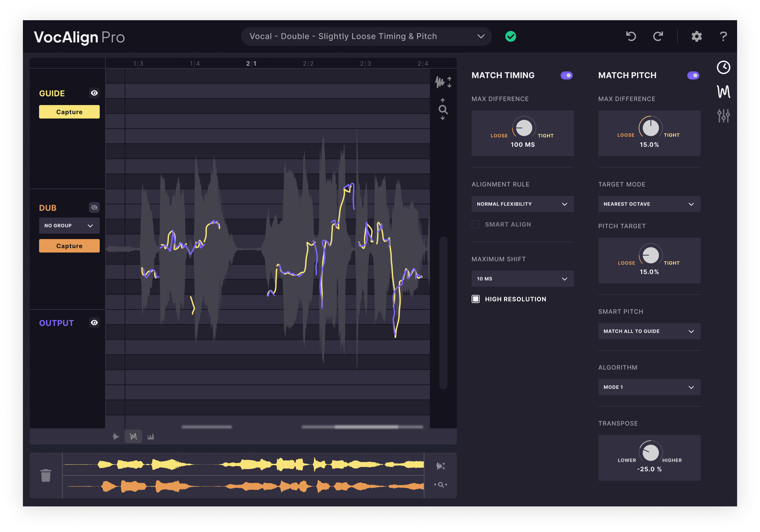Change Target Mode from Nearest Octave

[649, 204]
